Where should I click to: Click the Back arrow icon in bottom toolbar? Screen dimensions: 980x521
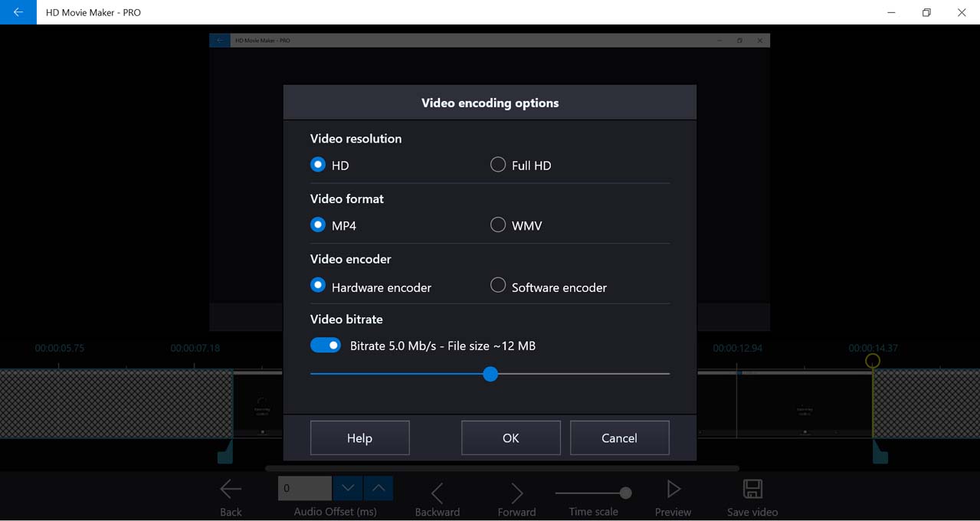coord(231,490)
